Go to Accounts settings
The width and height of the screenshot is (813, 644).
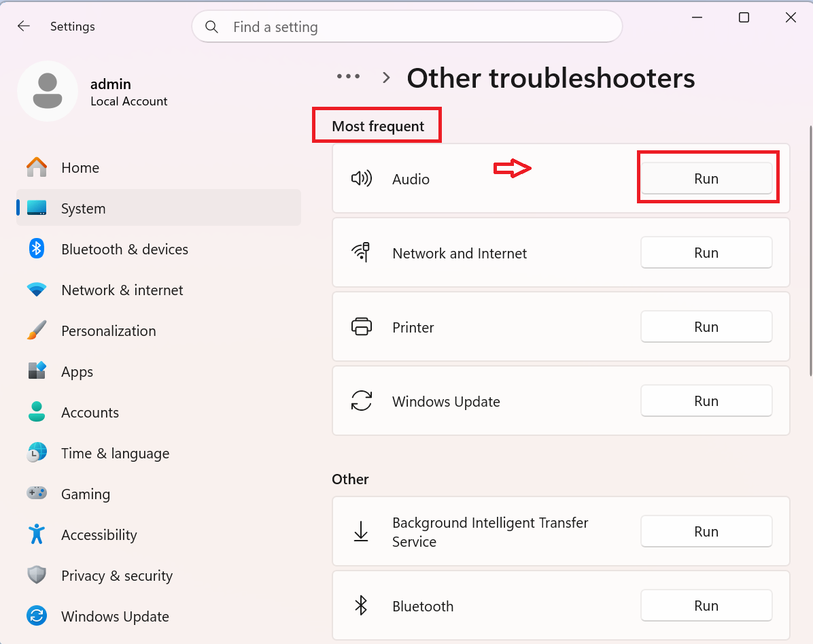[x=158, y=411]
